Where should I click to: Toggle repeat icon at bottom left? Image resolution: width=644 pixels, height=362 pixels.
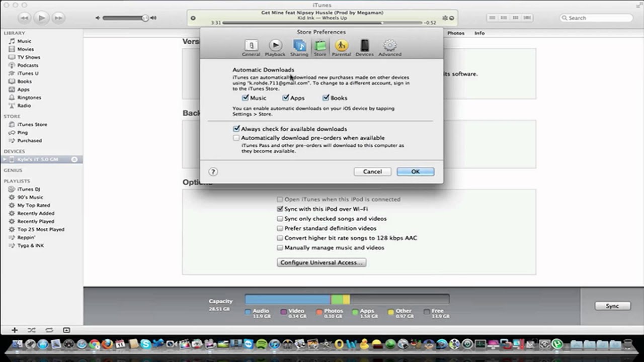click(49, 330)
